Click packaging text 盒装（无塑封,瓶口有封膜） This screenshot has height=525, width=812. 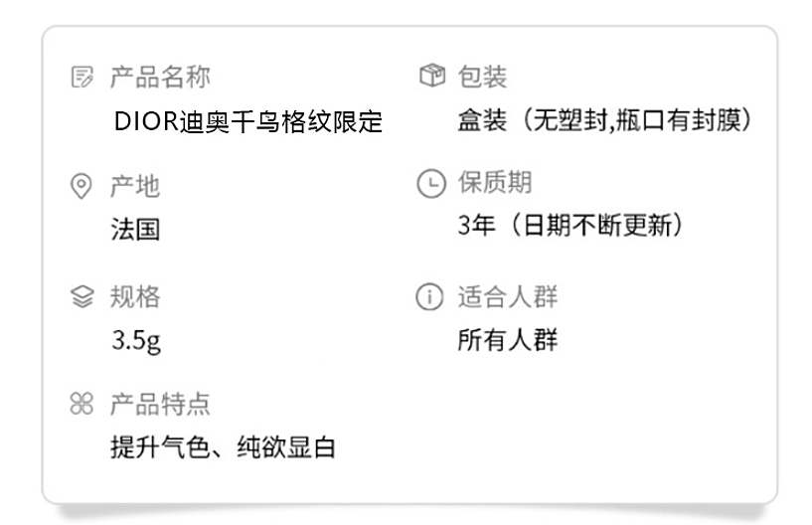[x=605, y=120]
